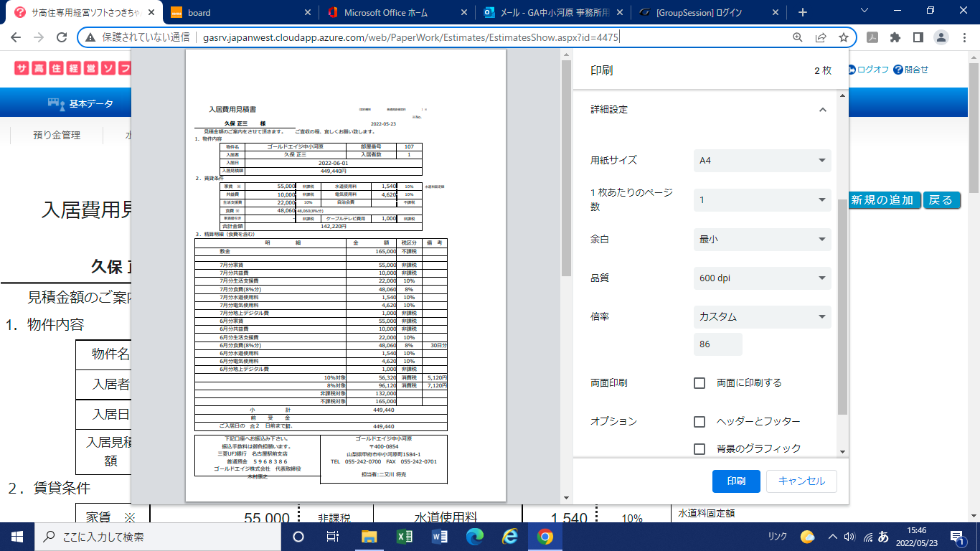Click the new tab plus button

(x=803, y=12)
